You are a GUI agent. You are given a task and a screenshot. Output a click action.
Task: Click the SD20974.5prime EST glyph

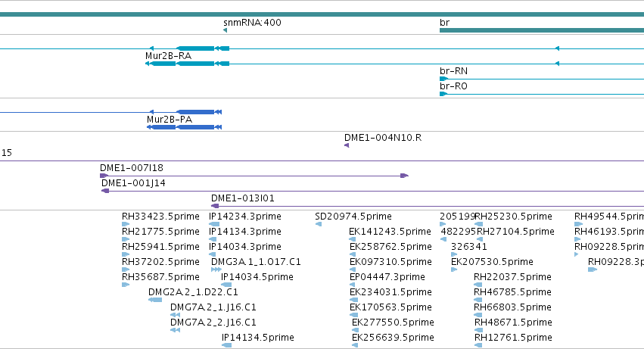(319, 224)
